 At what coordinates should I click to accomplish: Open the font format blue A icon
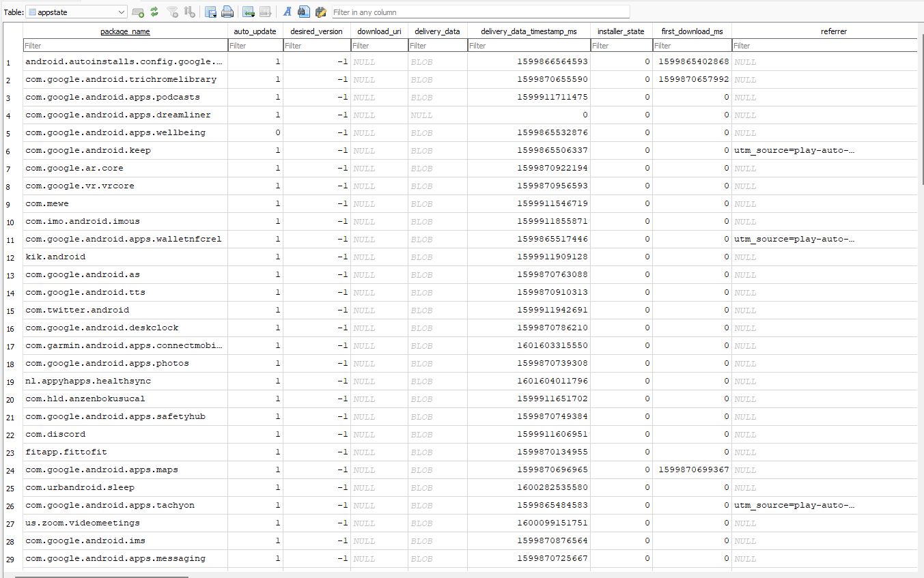pos(288,12)
